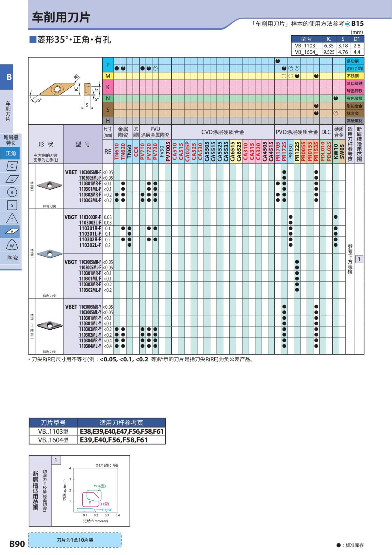392x555 pixels.
Task: Click the B90 page number
Action: (17, 544)
